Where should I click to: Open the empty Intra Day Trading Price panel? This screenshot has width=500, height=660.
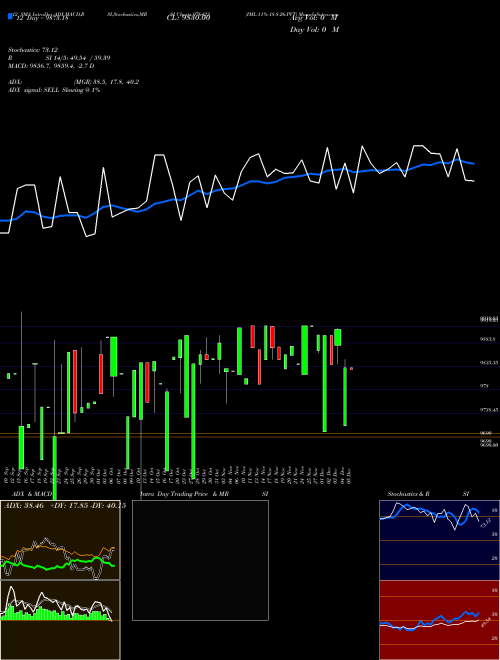[x=200, y=560]
